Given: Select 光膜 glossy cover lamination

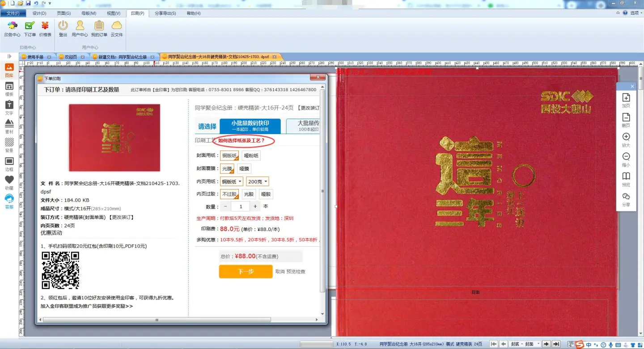Looking at the screenshot, I should coord(227,168).
